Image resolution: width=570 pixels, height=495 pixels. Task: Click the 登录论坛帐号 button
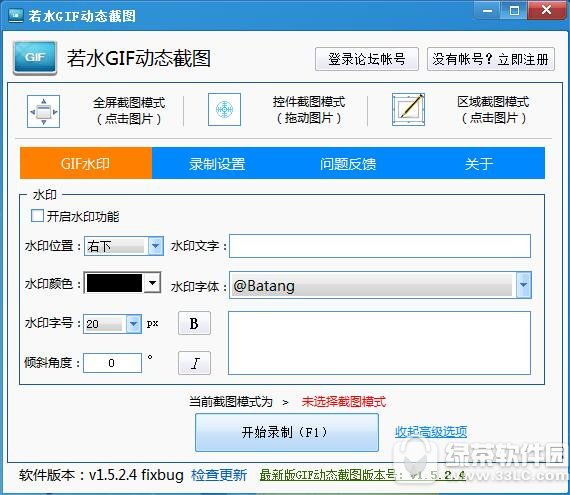coord(367,59)
